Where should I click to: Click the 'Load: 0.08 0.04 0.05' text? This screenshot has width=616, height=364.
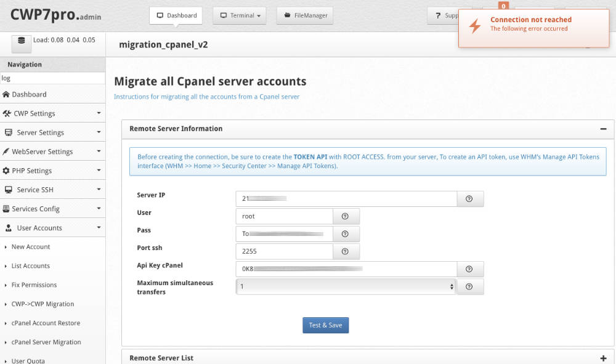[64, 40]
